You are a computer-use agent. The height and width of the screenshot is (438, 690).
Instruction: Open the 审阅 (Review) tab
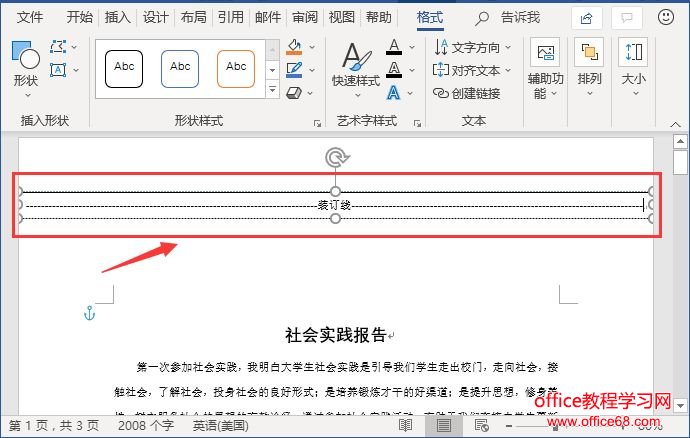(x=305, y=18)
